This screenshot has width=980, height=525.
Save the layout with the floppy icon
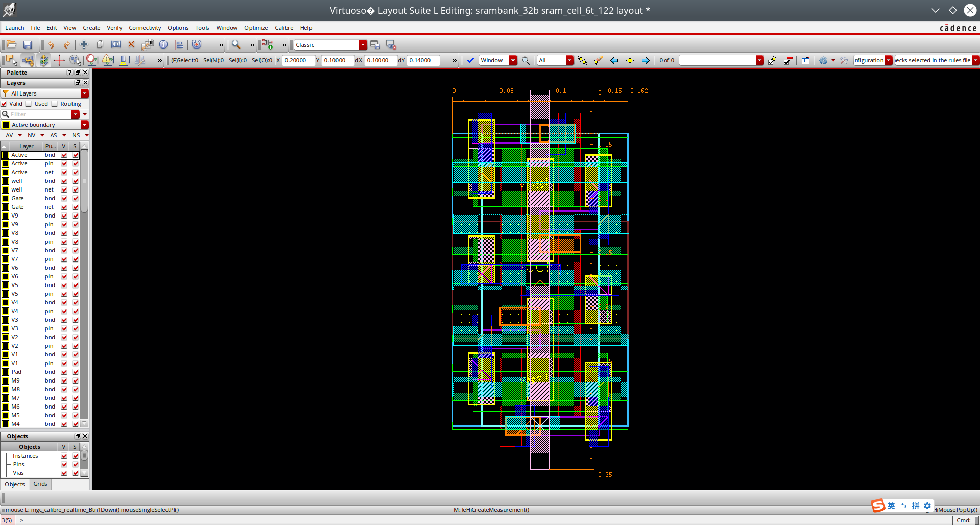[x=28, y=45]
